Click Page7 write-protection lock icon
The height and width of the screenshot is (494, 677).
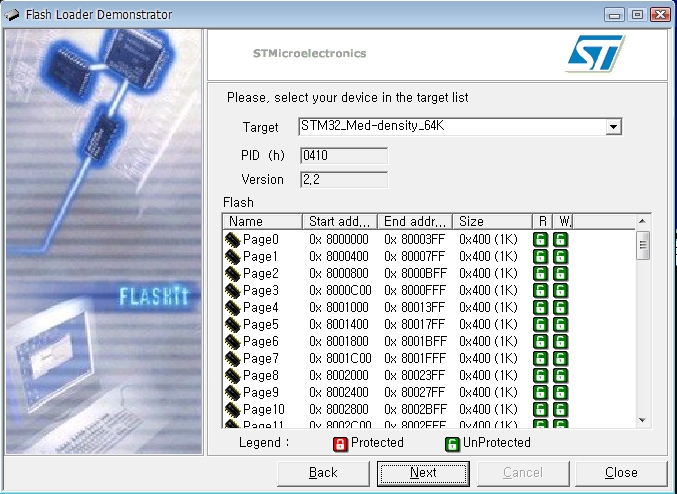click(x=560, y=358)
